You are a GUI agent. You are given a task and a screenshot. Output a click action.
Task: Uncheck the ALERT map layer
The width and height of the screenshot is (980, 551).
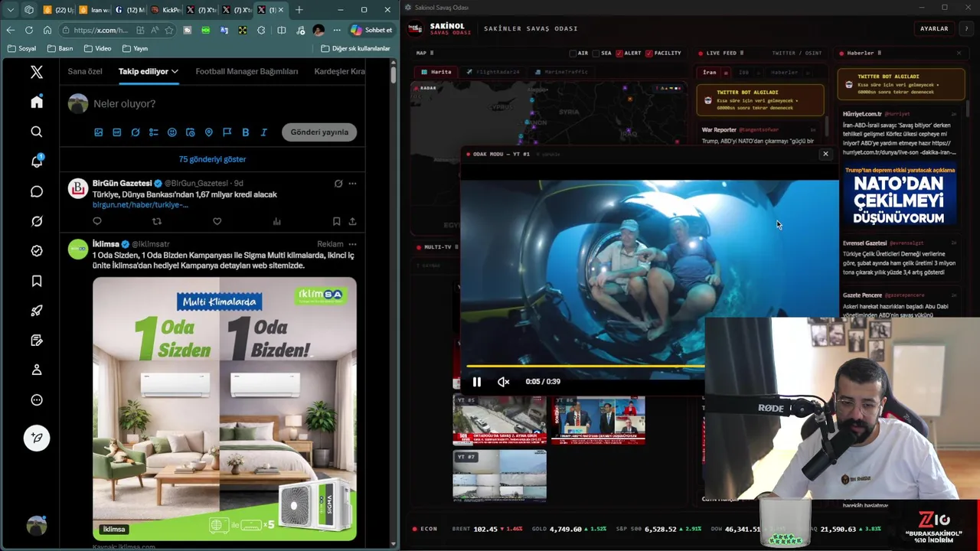pos(619,53)
